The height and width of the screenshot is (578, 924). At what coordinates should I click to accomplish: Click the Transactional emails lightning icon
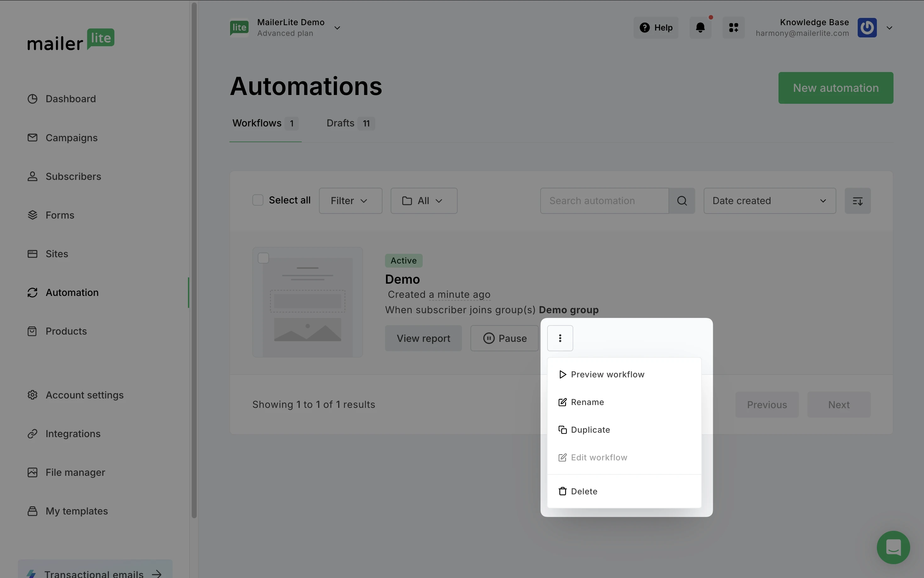pos(31,573)
